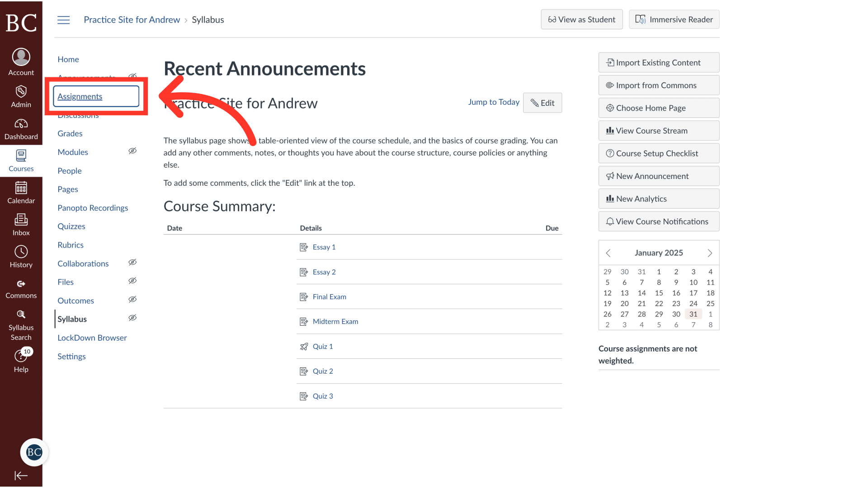Advance the calendar to February 2025
Image resolution: width=868 pixels, height=488 pixels.
[x=709, y=253]
